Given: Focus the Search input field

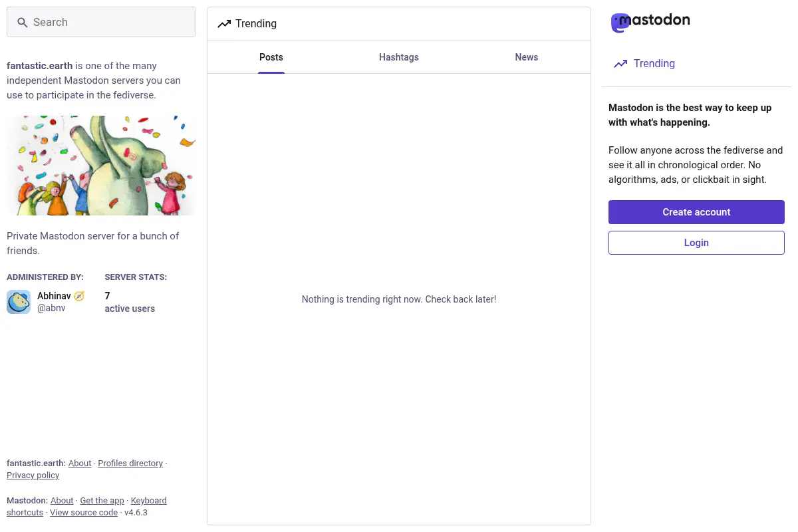Looking at the screenshot, I should (x=101, y=22).
